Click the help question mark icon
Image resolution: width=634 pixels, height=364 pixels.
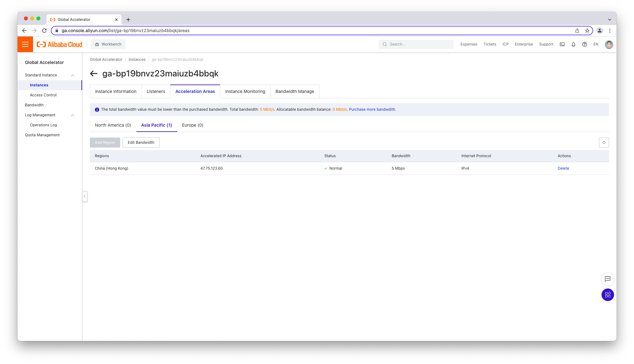[585, 44]
